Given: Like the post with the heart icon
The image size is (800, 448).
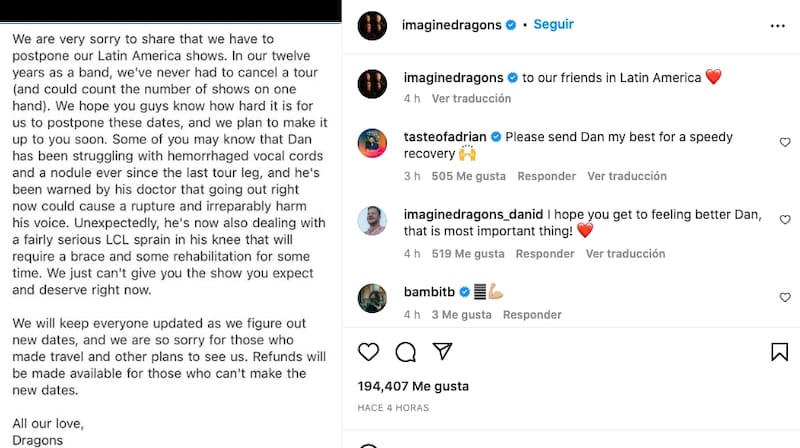Looking at the screenshot, I should (x=369, y=352).
